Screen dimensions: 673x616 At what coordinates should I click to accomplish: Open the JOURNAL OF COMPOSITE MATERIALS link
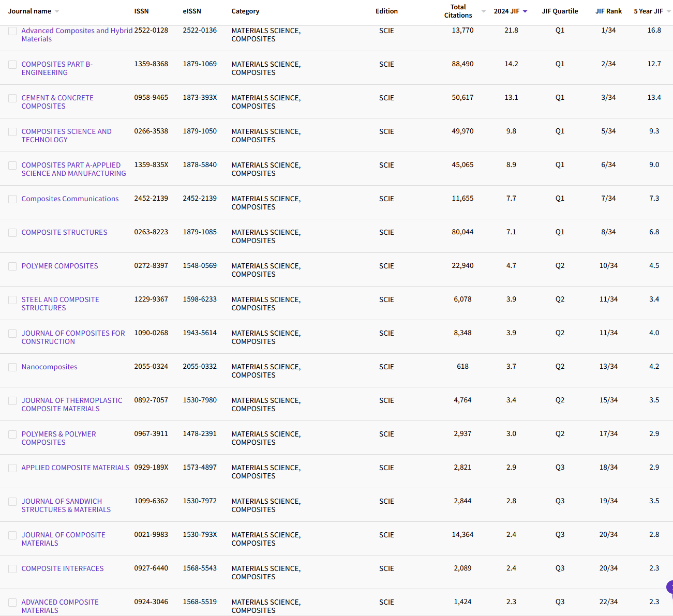[x=63, y=538]
